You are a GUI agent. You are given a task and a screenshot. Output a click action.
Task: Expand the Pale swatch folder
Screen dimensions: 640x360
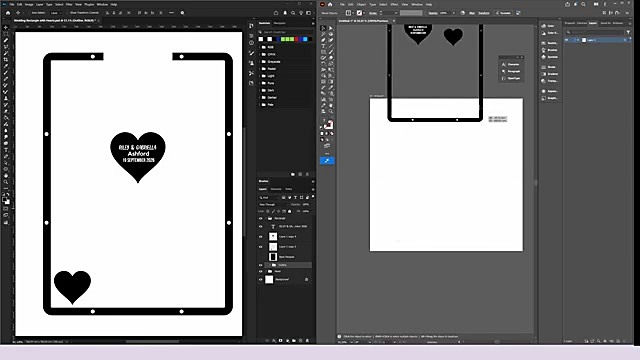[x=260, y=104]
